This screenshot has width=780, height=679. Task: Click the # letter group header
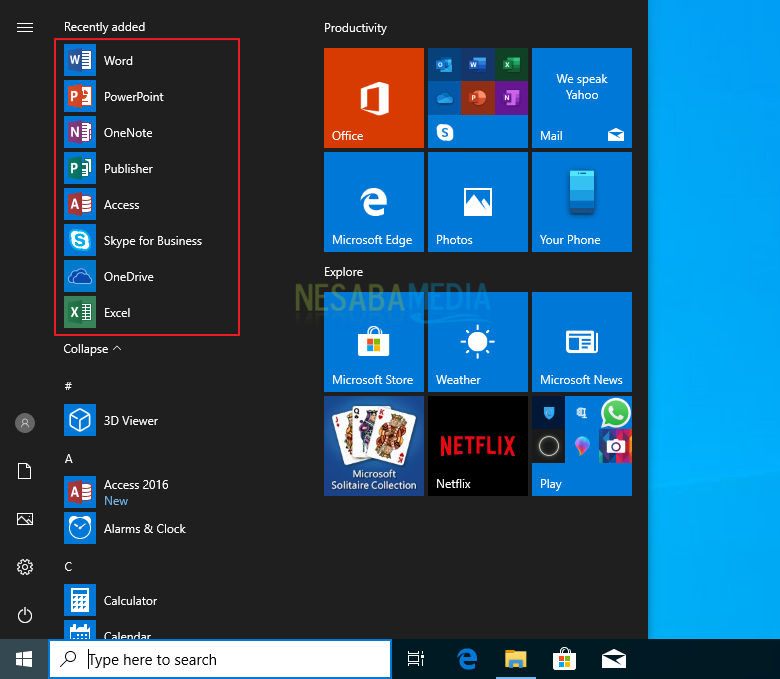pyautogui.click(x=68, y=386)
